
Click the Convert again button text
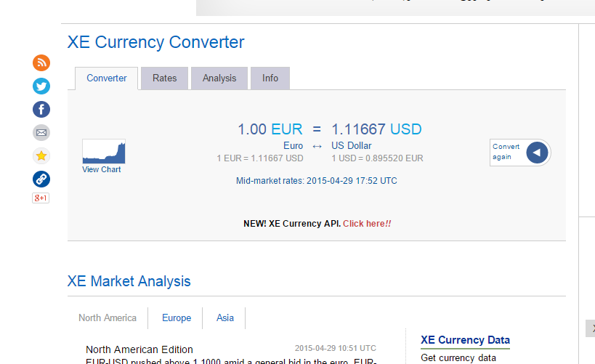point(506,152)
